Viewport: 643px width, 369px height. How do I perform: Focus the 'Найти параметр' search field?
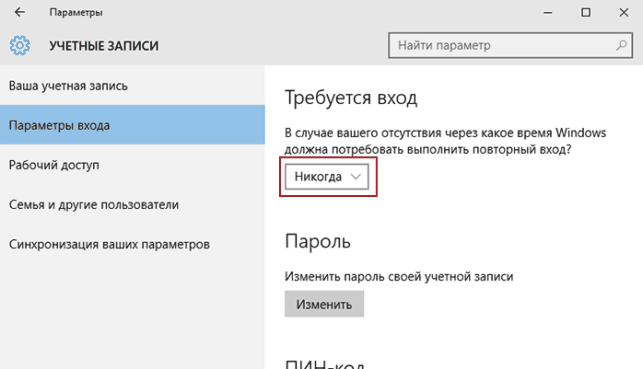(510, 45)
